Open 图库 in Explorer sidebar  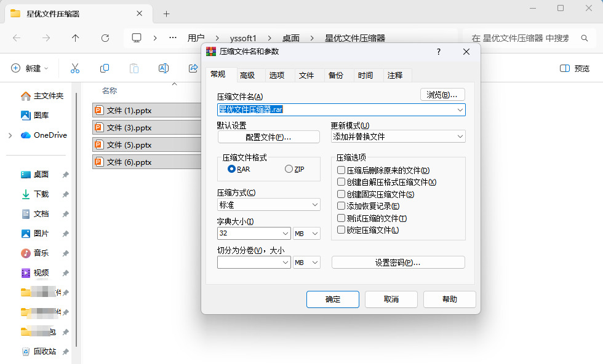(x=34, y=116)
